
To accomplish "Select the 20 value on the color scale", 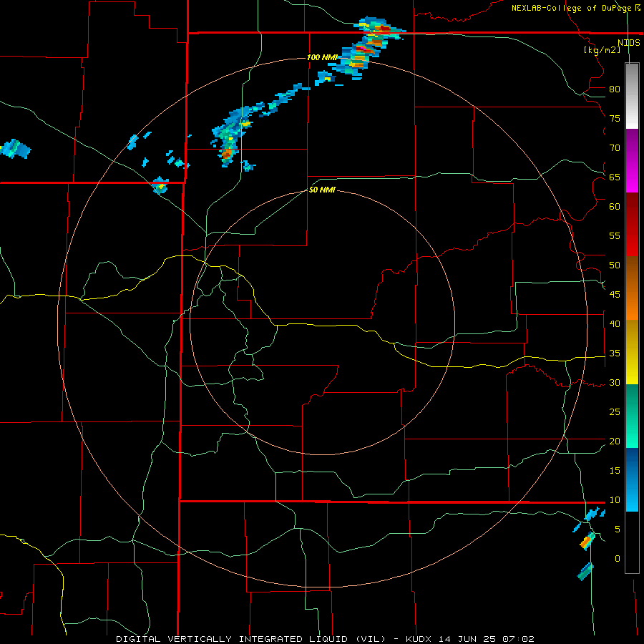I will pyautogui.click(x=615, y=441).
